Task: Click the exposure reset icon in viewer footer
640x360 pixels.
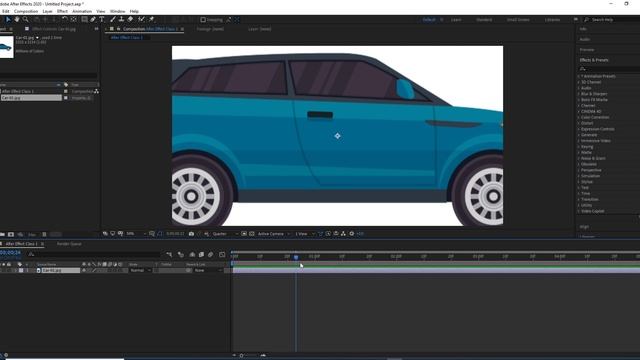Action: click(351, 234)
